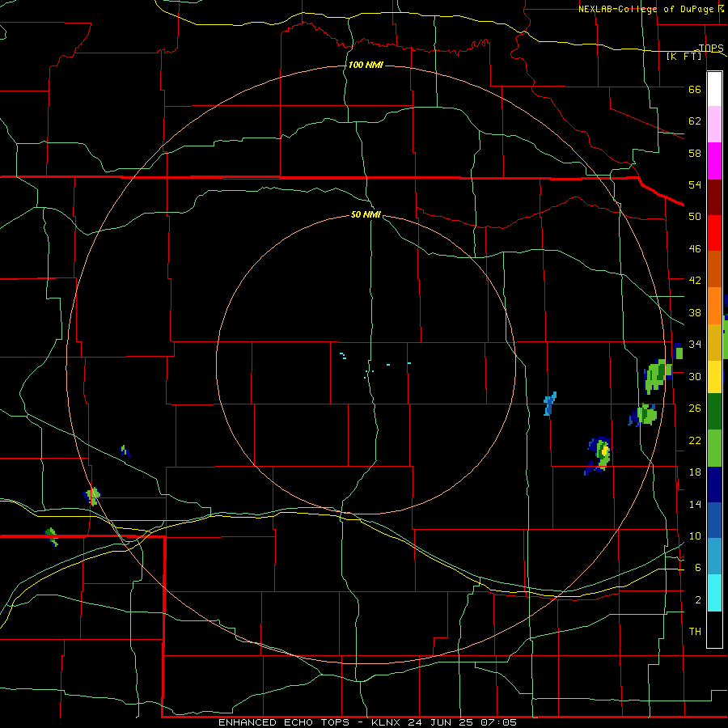
Task: Click the '30' value on the scale
Action: click(695, 376)
